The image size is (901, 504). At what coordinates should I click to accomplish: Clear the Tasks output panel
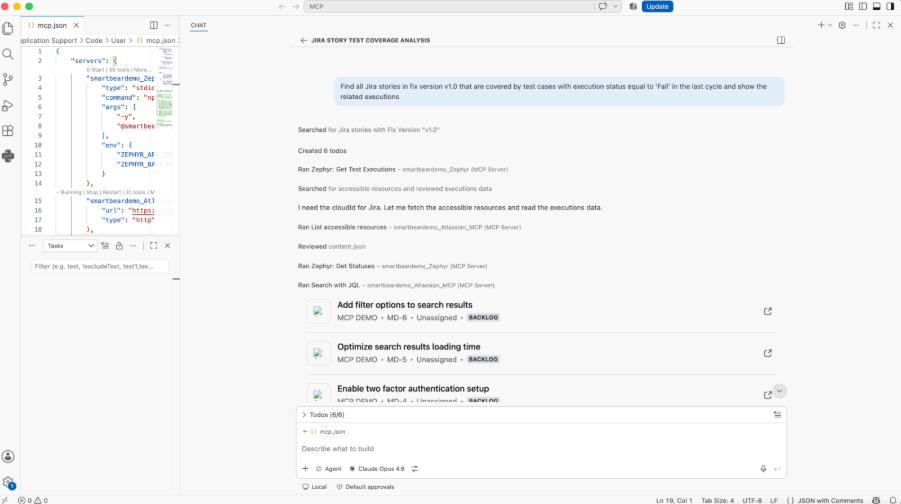tap(105, 246)
